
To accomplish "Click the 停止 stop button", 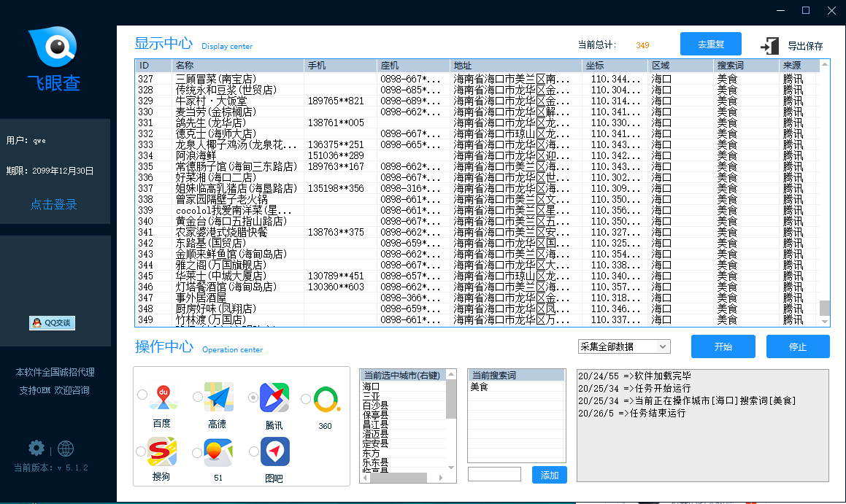I will click(797, 346).
